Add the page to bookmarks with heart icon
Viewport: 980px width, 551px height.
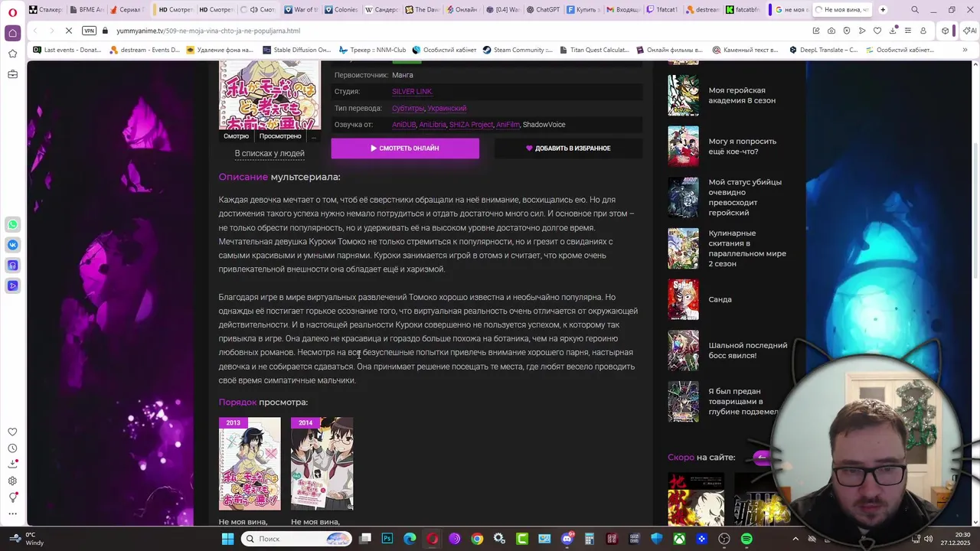point(877,31)
